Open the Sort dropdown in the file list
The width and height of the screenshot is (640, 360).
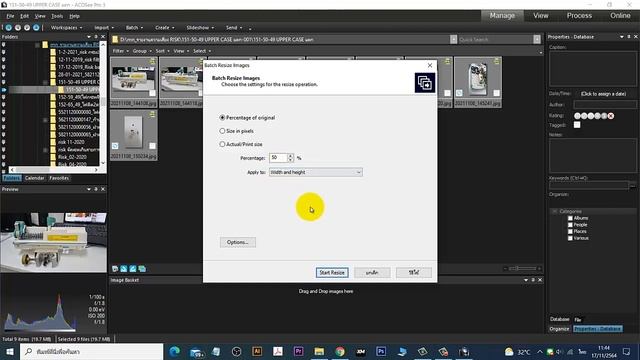click(162, 51)
